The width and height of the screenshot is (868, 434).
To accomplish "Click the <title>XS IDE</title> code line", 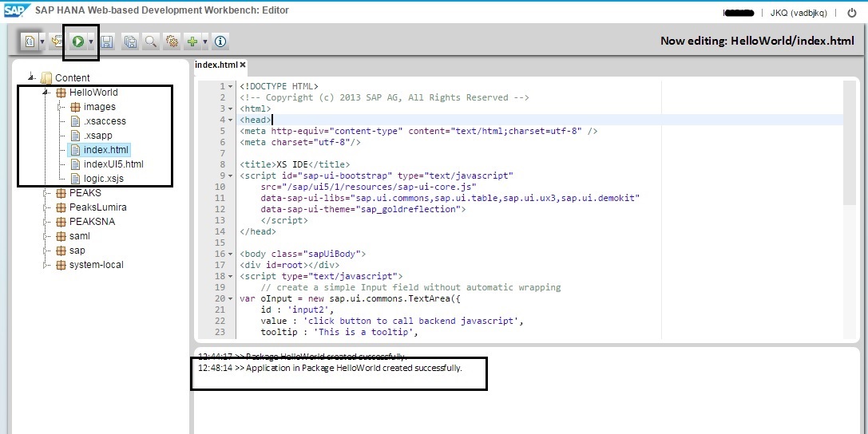I will 295,164.
